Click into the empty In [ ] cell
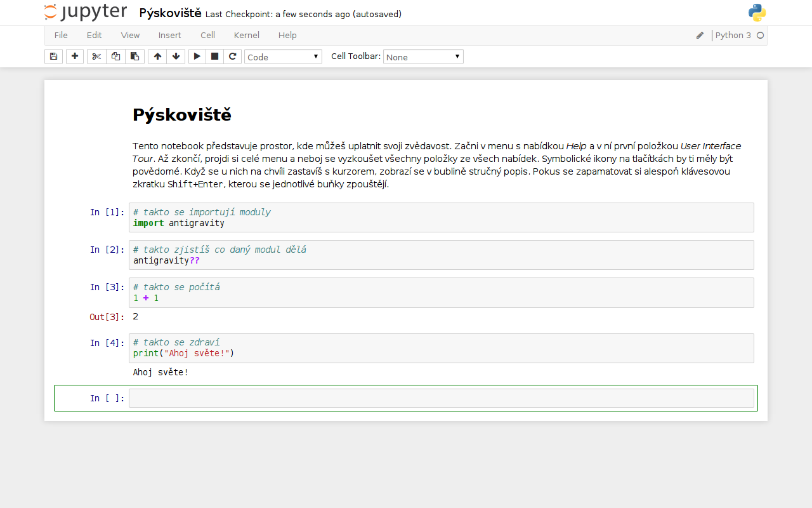The image size is (812, 508). click(442, 398)
